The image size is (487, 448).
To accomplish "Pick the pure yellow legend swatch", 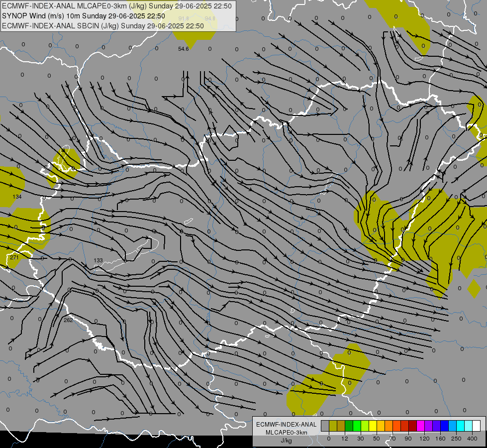I will click(x=373, y=426).
